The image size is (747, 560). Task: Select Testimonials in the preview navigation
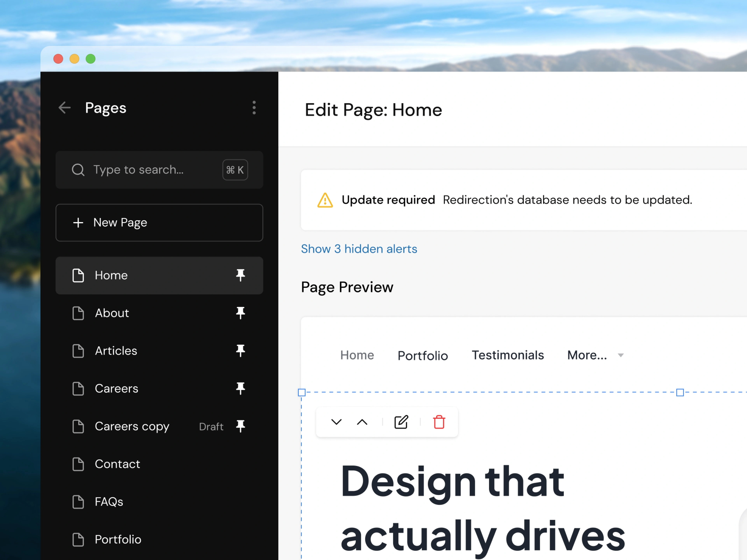(x=508, y=355)
